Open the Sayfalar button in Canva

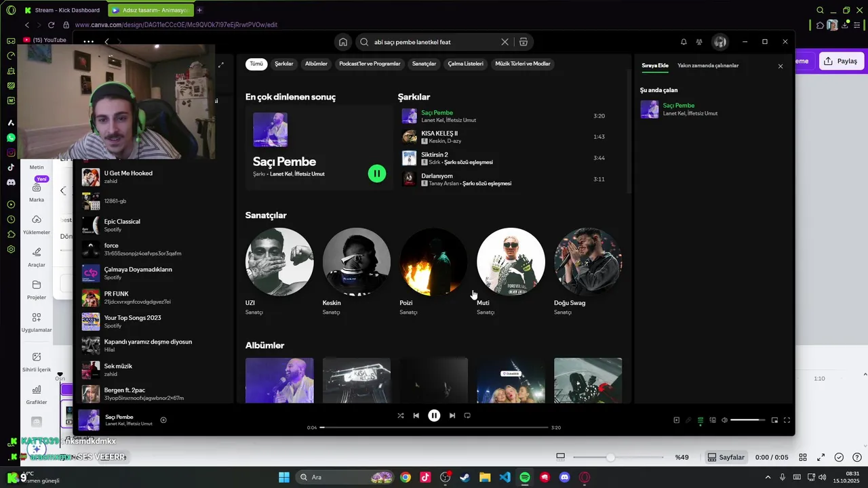point(726,457)
